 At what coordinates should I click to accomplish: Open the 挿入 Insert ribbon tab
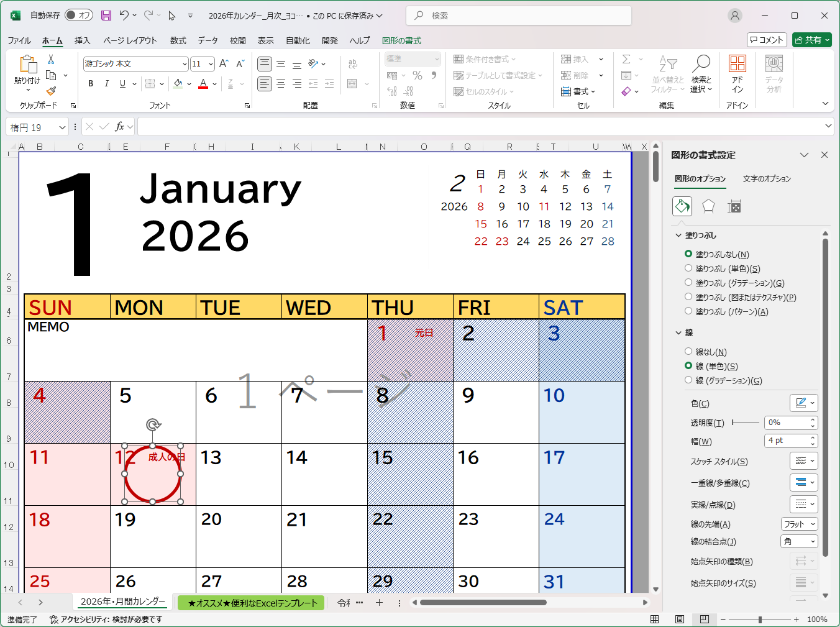click(82, 40)
